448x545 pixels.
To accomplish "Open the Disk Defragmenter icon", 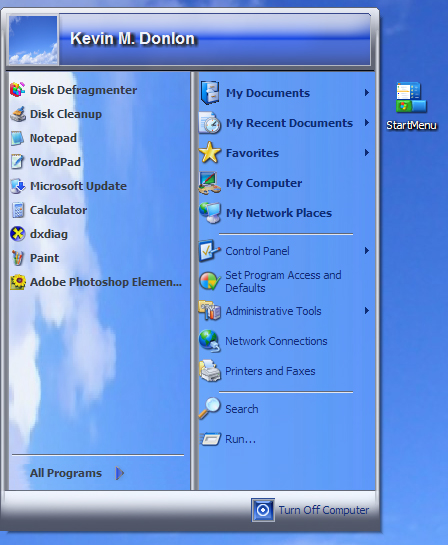I will coord(17,90).
